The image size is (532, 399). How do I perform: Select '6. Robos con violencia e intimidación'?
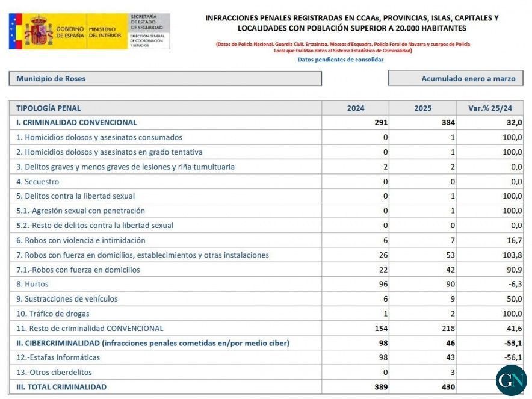pyautogui.click(x=81, y=240)
